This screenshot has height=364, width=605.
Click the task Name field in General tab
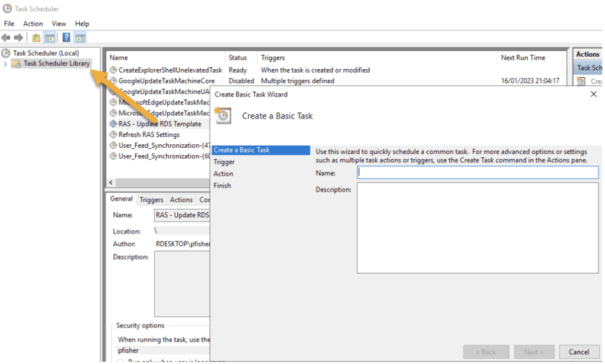pos(182,215)
